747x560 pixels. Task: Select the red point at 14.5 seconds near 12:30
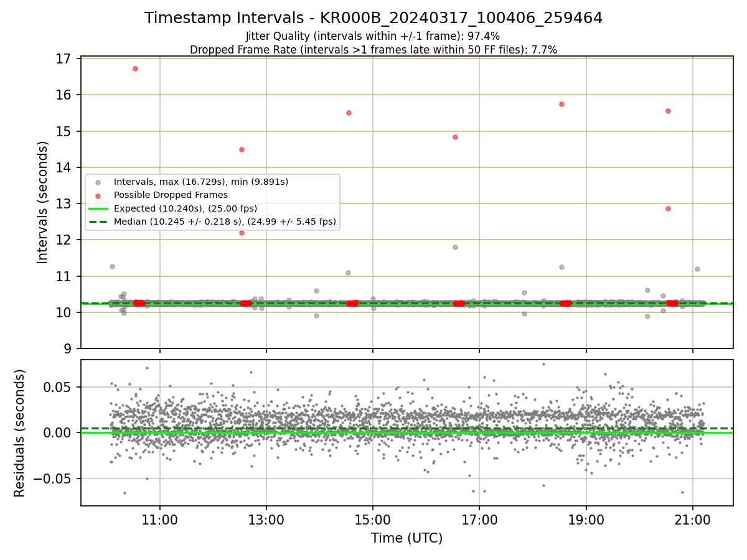[242, 149]
